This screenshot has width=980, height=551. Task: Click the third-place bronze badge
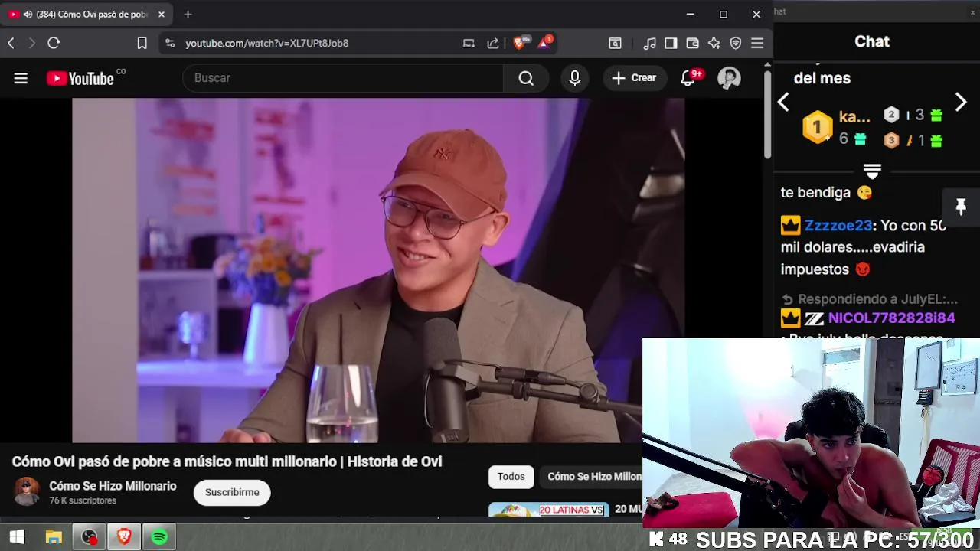pyautogui.click(x=891, y=140)
